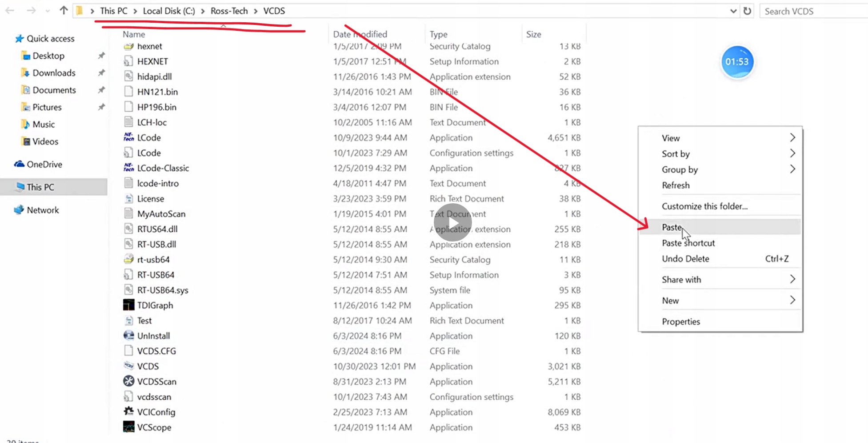Click the Search VCDS input field
The height and width of the screenshot is (443, 868).
click(813, 11)
